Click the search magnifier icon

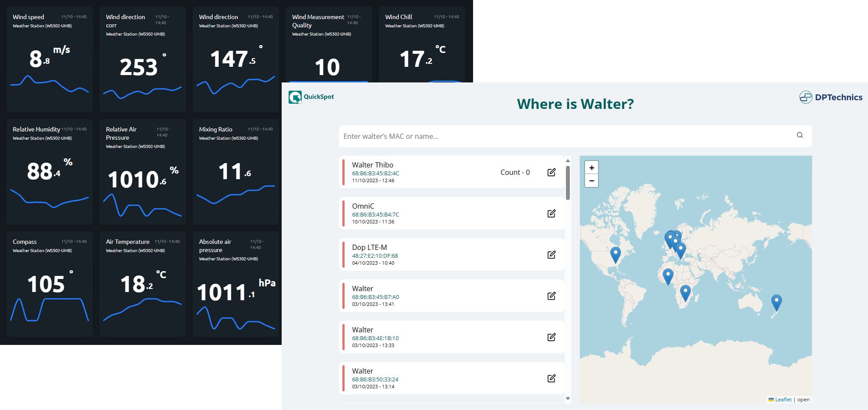click(x=800, y=135)
